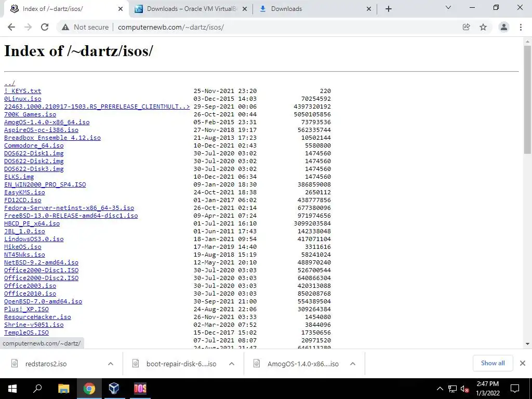This screenshot has height=399, width=532.
Task: Expand options for boot-repair-disk download
Action: pos(232,364)
